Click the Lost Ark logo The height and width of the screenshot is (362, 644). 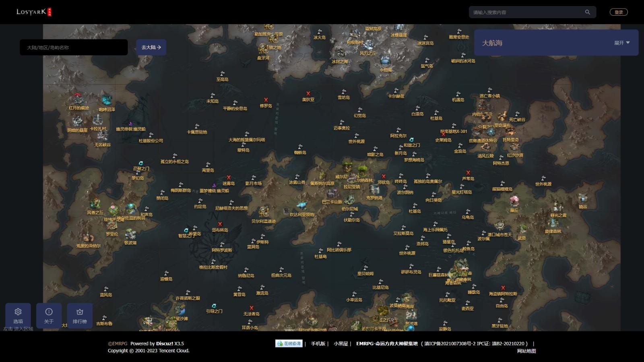coord(34,12)
